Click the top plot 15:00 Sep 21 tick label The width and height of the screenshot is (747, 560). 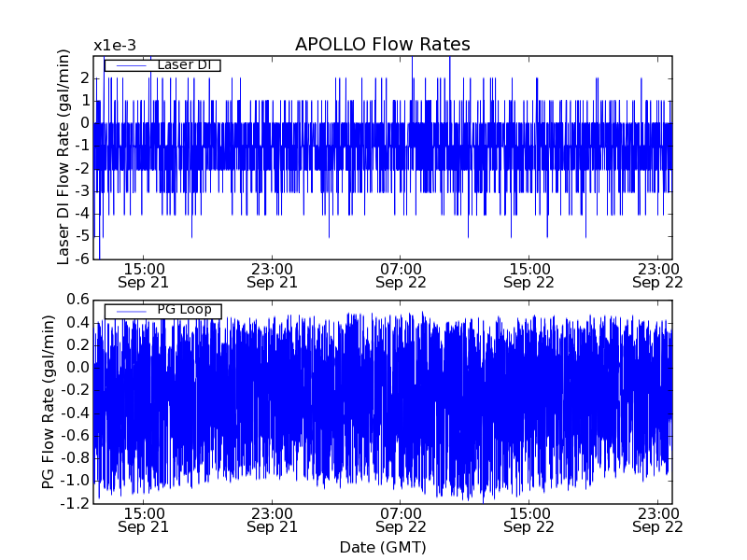pos(144,275)
